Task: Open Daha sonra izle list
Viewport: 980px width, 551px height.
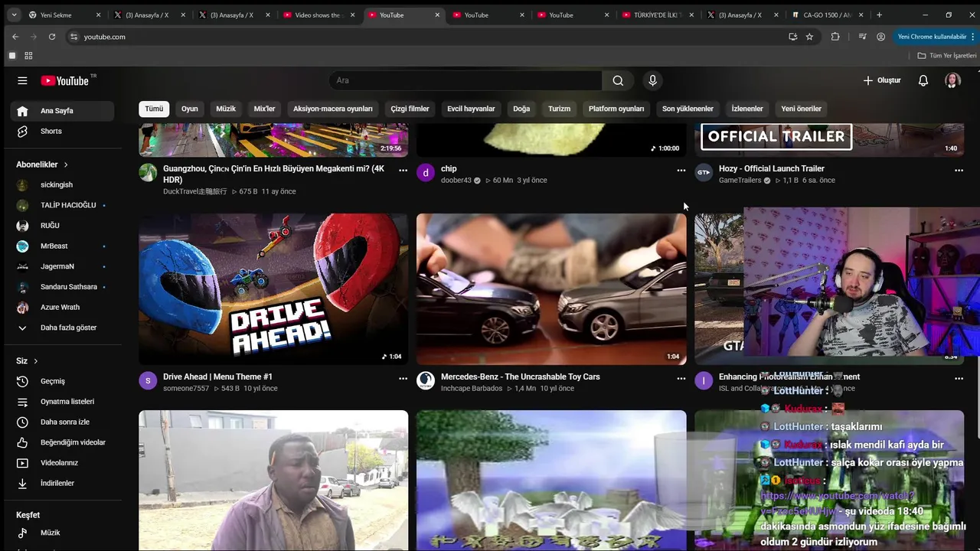Action: coord(63,422)
